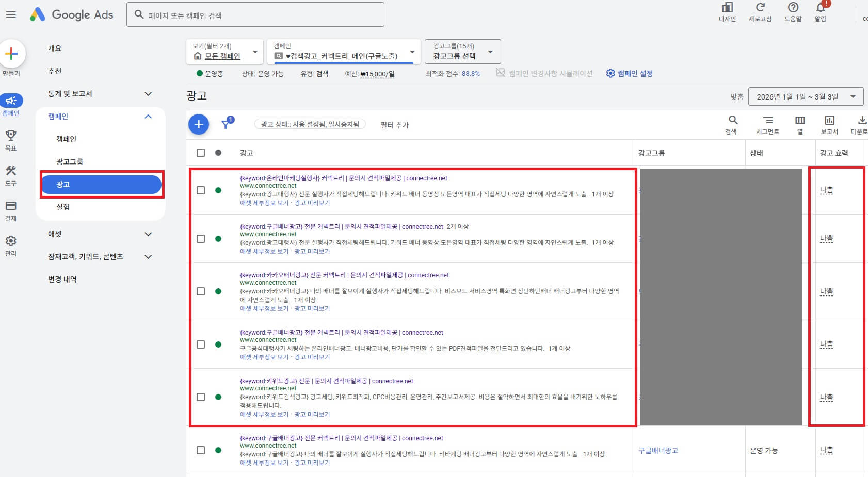Open the 구글배너광고 ad group link
This screenshot has height=477, width=868.
point(658,450)
